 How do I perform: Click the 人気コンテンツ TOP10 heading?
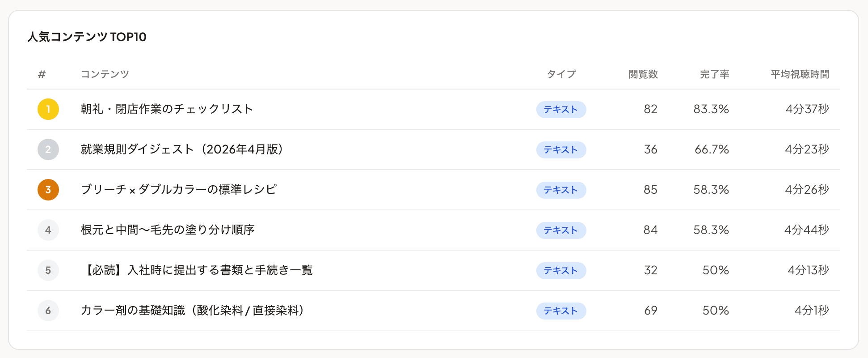pyautogui.click(x=87, y=38)
